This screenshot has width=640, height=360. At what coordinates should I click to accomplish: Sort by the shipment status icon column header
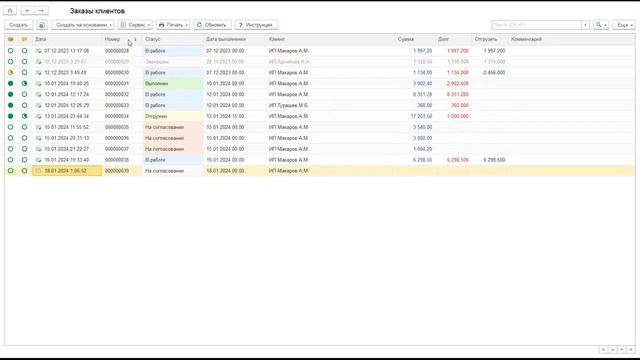pos(24,39)
